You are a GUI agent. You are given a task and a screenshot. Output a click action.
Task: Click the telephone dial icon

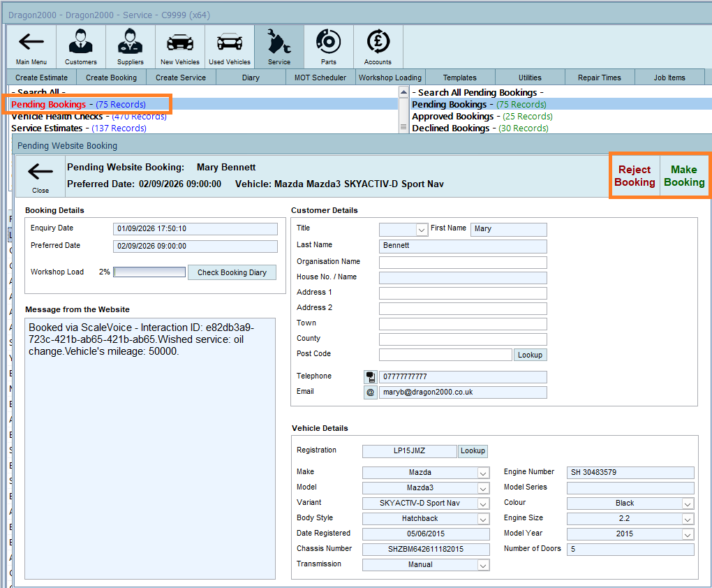click(x=371, y=376)
